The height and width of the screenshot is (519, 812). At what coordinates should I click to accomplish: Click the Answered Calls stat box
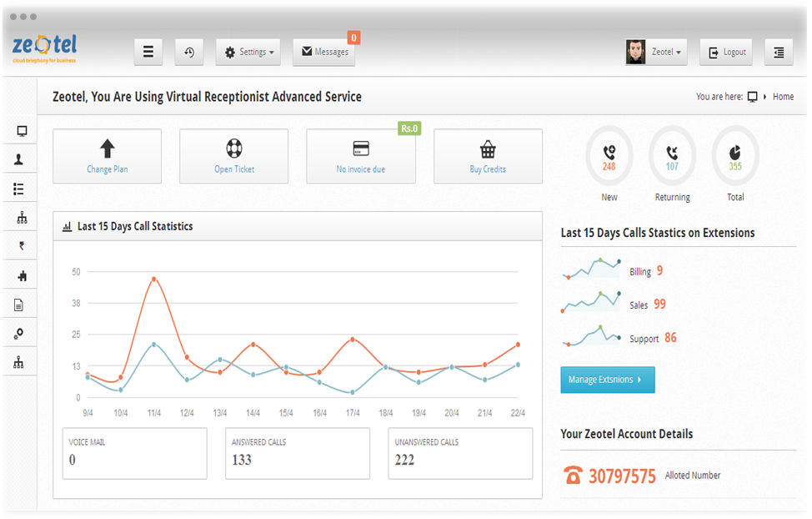pyautogui.click(x=298, y=453)
